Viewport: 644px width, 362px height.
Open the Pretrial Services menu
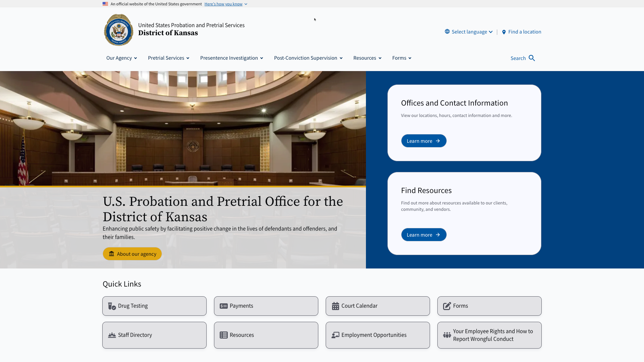(168, 58)
